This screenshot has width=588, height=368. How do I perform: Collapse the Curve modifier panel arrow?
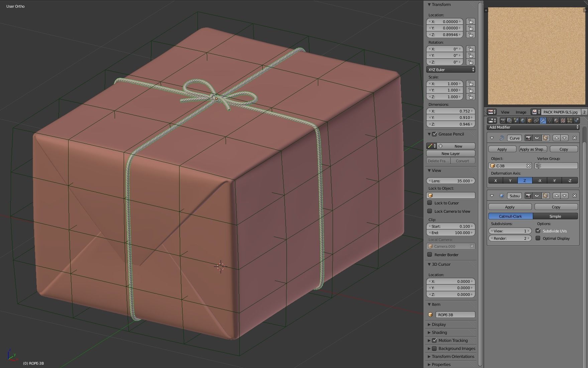point(492,138)
